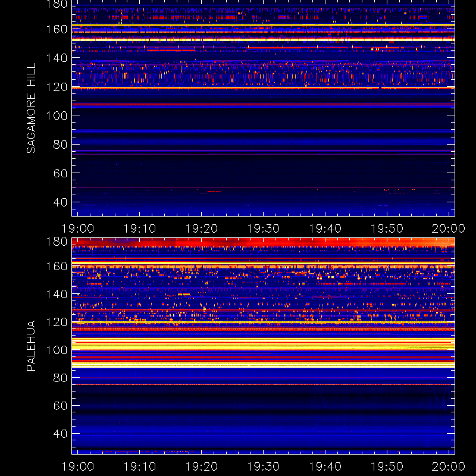The image size is (476, 476).
Task: Select the 19:30 time label under Sagamore Hill plot
Action: (264, 228)
